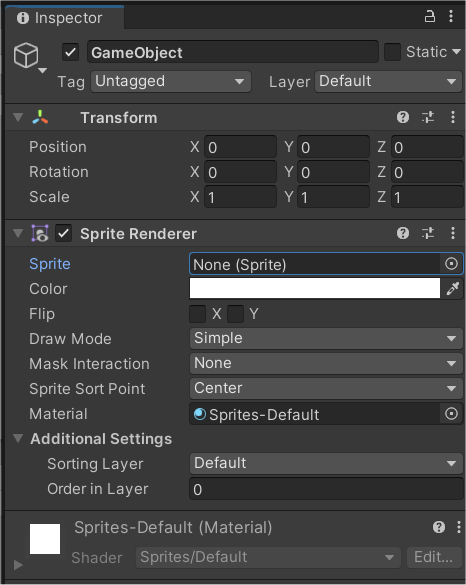The height and width of the screenshot is (585, 466).
Task: Open the Shader dropdown Sprites/Default
Action: click(268, 557)
